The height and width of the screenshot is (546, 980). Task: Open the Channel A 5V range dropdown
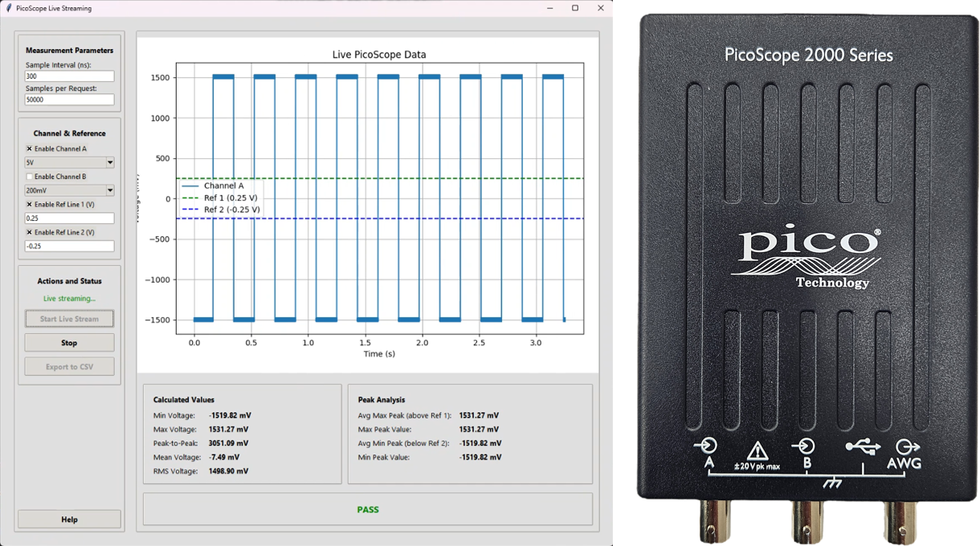tap(69, 162)
